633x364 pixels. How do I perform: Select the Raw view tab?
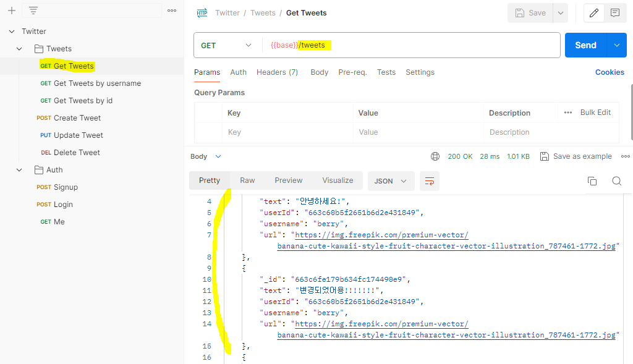247,180
